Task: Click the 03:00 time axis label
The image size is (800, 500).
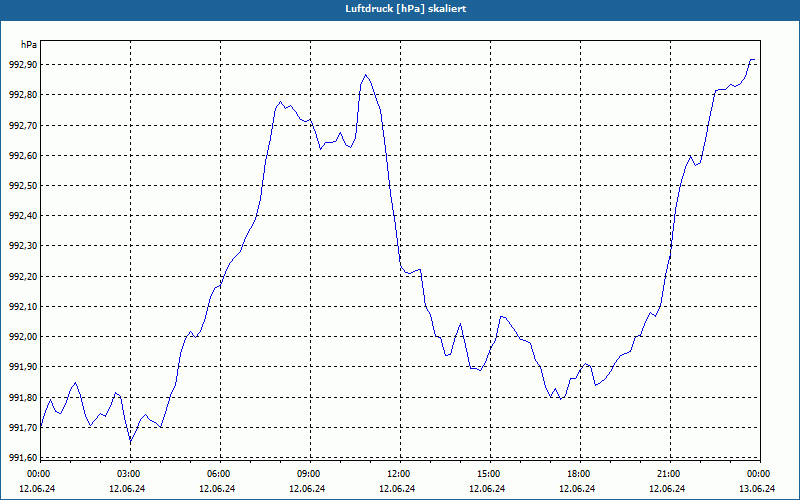Action: click(130, 474)
